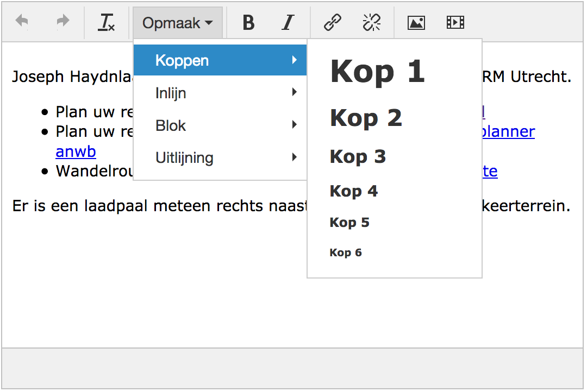This screenshot has height=392, width=587.
Task: Select the Koppen menu entry
Action: (x=220, y=60)
